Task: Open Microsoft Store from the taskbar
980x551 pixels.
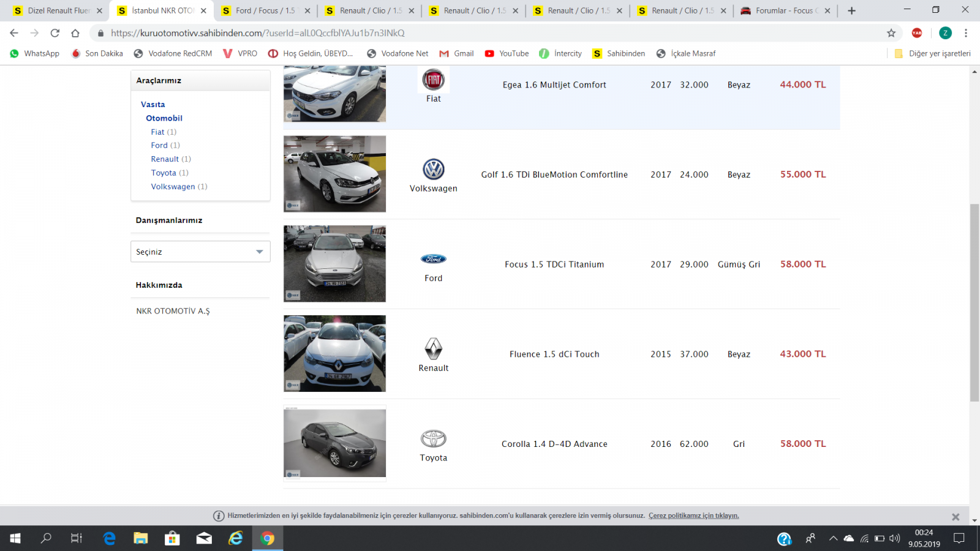Action: coord(172,538)
